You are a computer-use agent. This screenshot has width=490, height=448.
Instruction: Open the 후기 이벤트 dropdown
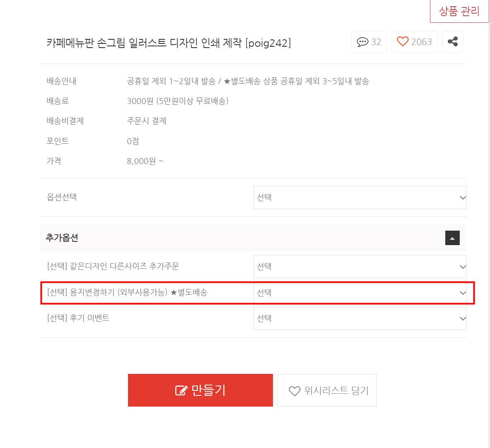pyautogui.click(x=360, y=318)
